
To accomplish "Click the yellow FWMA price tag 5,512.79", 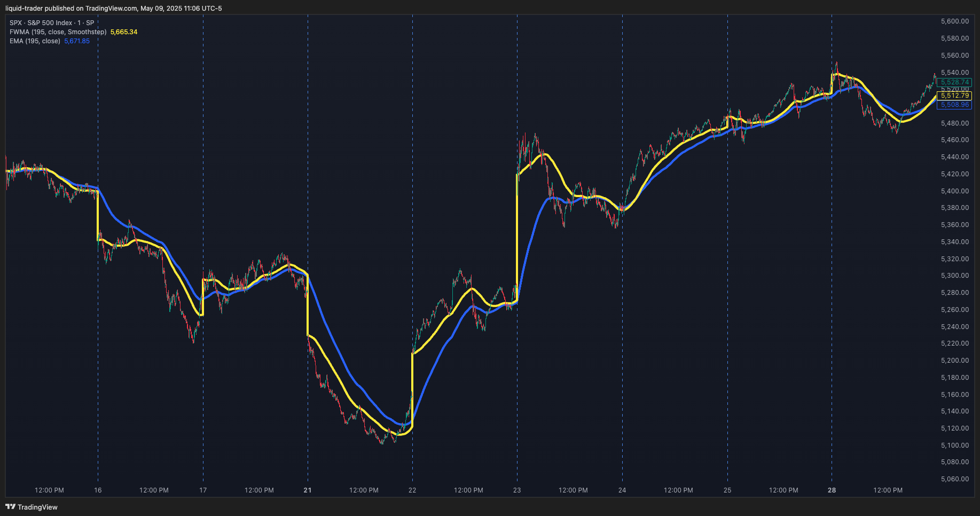I will click(x=954, y=96).
